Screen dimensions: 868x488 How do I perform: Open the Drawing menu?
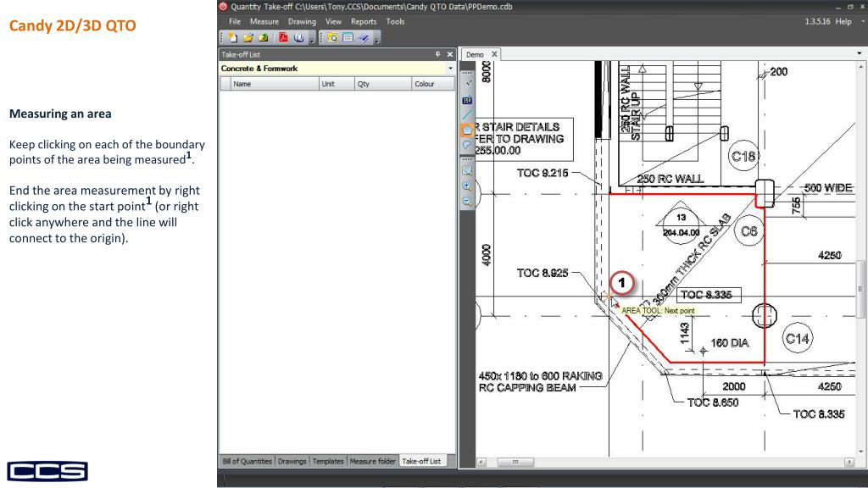coord(302,21)
